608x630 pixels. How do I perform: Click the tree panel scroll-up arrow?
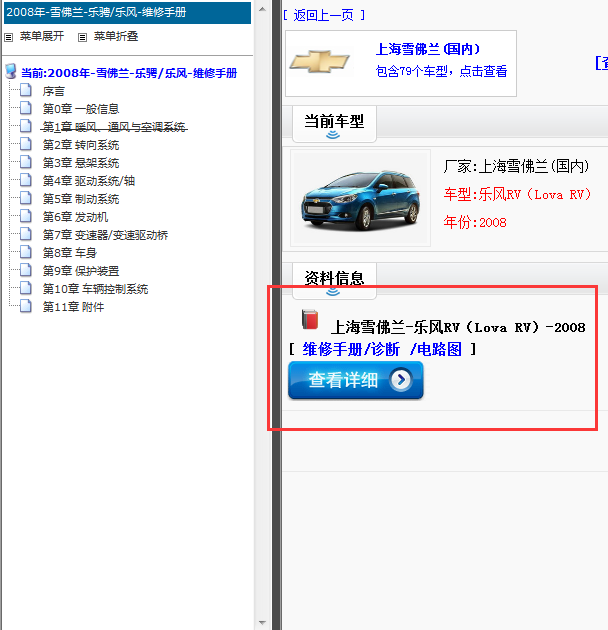(x=262, y=8)
